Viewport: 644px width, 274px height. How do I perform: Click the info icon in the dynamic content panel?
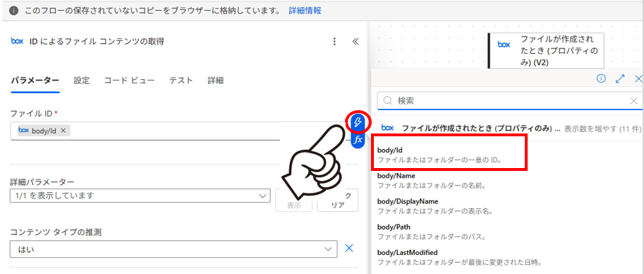coord(601,78)
